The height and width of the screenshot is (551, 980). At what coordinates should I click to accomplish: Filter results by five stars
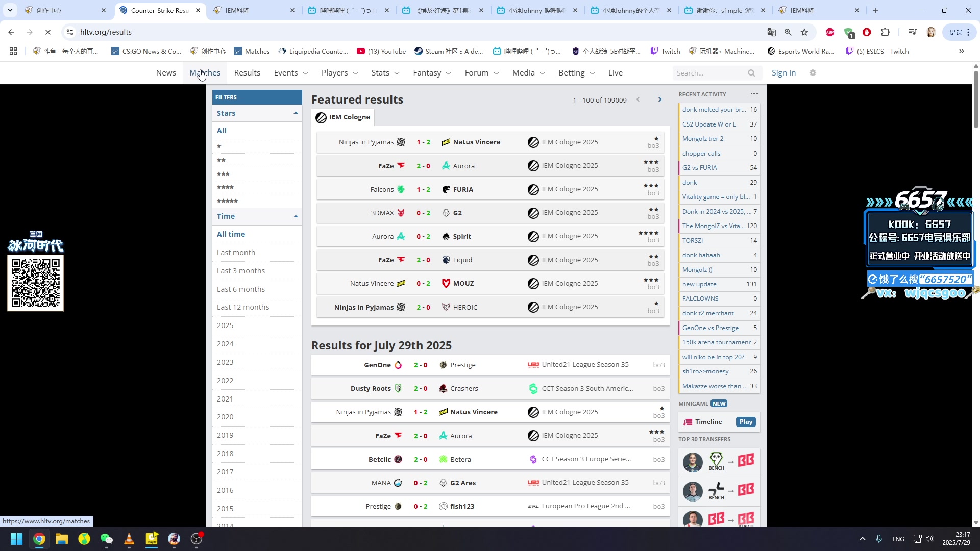pos(257,201)
